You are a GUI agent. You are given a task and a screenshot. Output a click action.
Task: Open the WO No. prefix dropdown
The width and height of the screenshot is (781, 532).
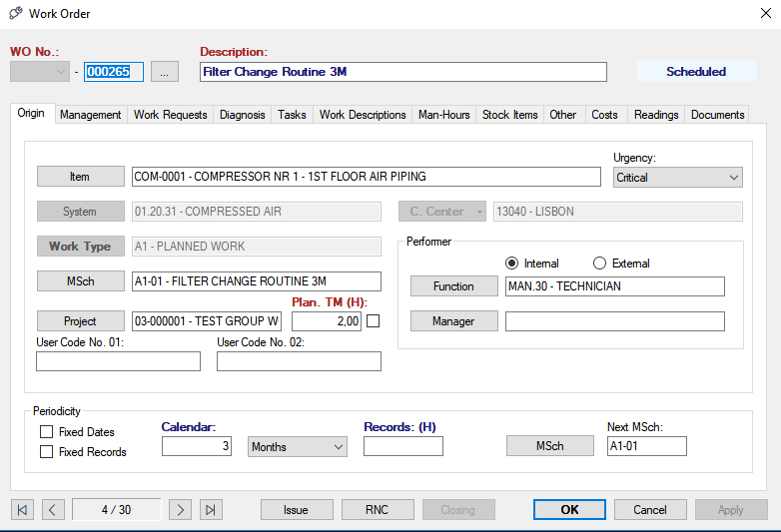[x=40, y=72]
